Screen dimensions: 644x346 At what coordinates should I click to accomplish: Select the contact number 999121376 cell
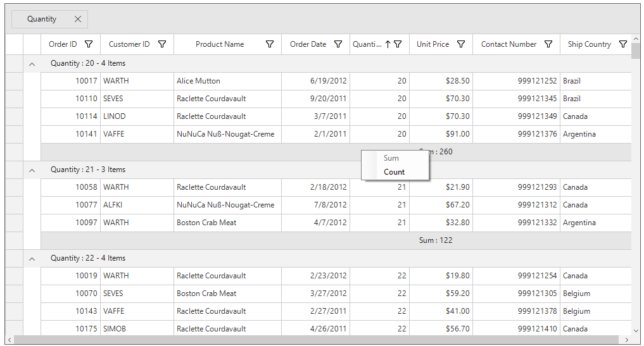click(516, 134)
